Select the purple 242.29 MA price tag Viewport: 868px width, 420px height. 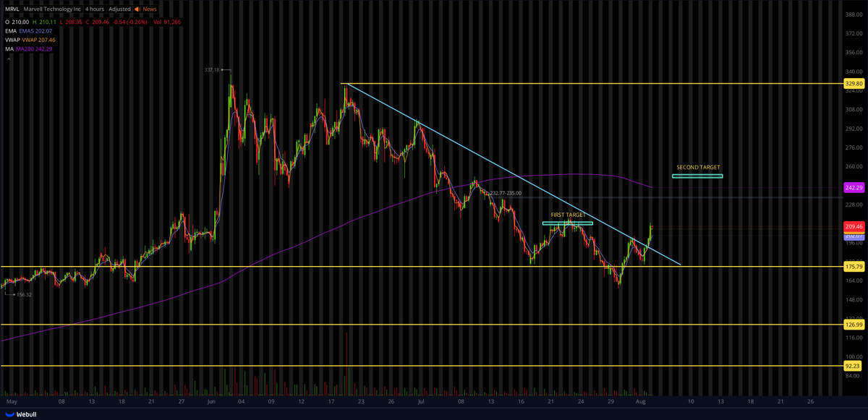point(854,187)
